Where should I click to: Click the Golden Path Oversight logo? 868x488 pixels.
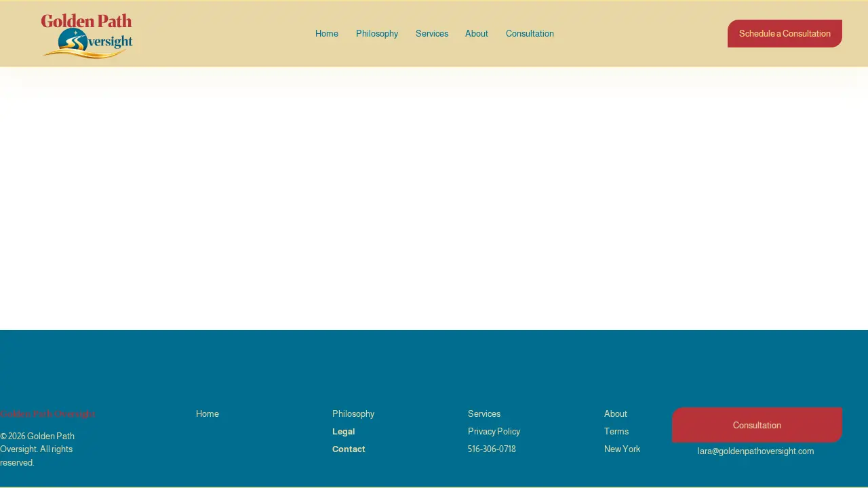click(x=87, y=36)
